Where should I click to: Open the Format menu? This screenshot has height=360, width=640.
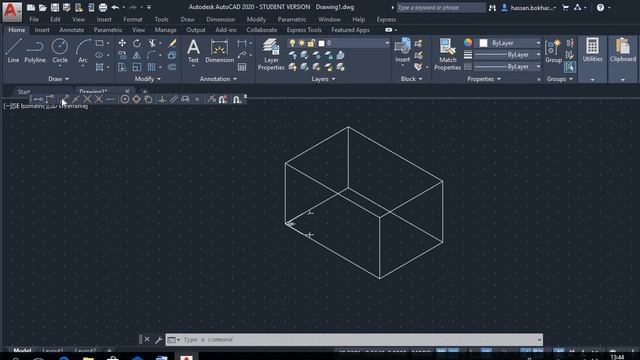[x=133, y=19]
